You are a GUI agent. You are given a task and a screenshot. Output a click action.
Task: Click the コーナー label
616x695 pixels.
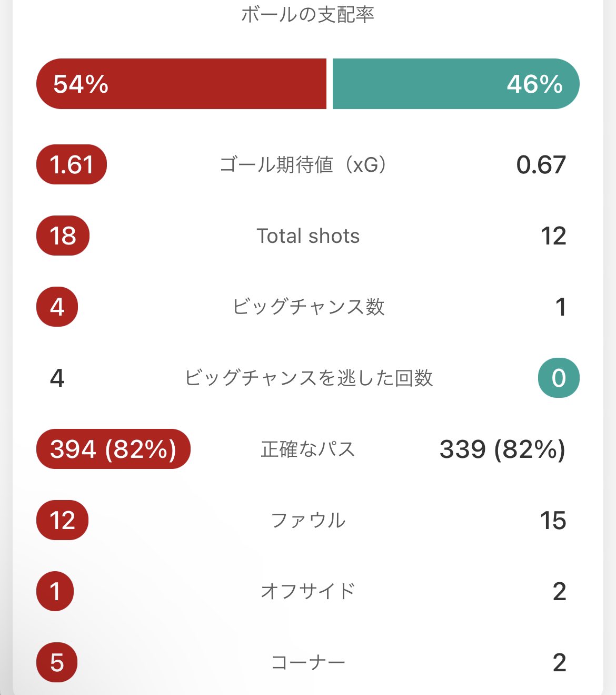308,662
